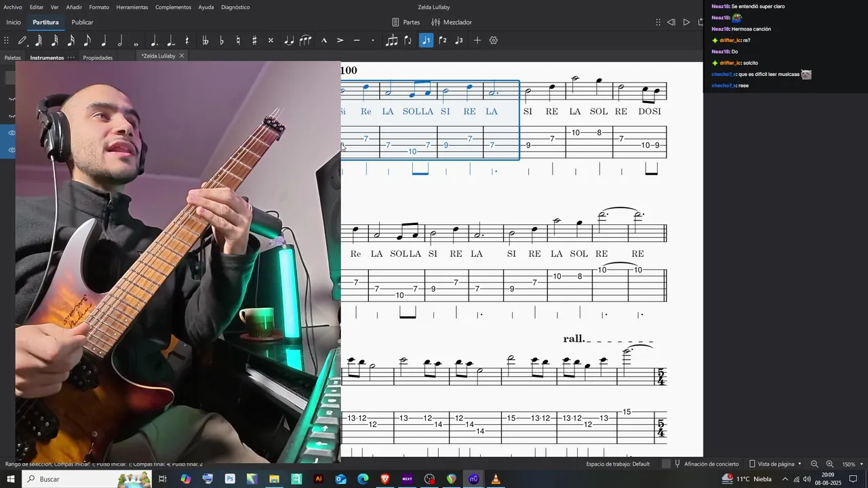The height and width of the screenshot is (488, 868).
Task: Close the Zelda Lullaby score tab
Action: [x=182, y=56]
